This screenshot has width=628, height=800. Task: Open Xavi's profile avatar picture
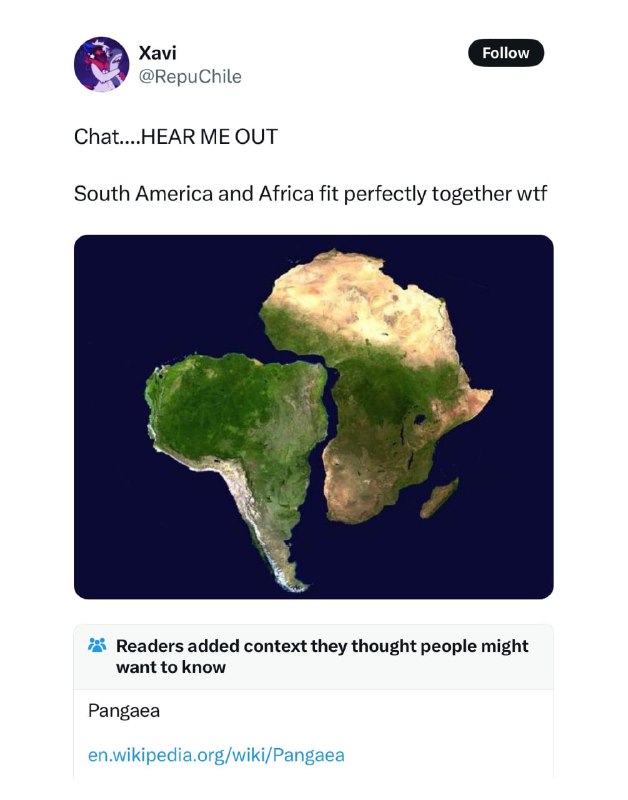(102, 64)
